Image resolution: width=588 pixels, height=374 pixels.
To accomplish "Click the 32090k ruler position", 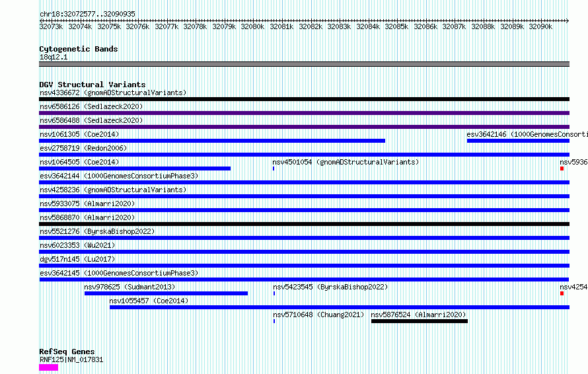I will click(x=540, y=26).
